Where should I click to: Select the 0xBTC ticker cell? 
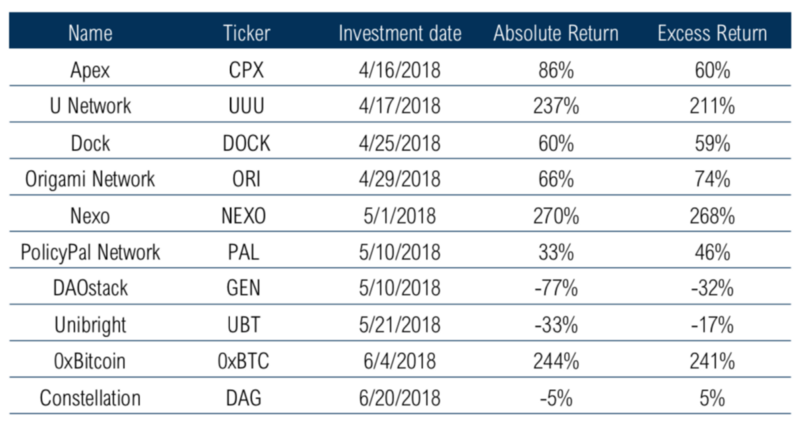pos(246,360)
